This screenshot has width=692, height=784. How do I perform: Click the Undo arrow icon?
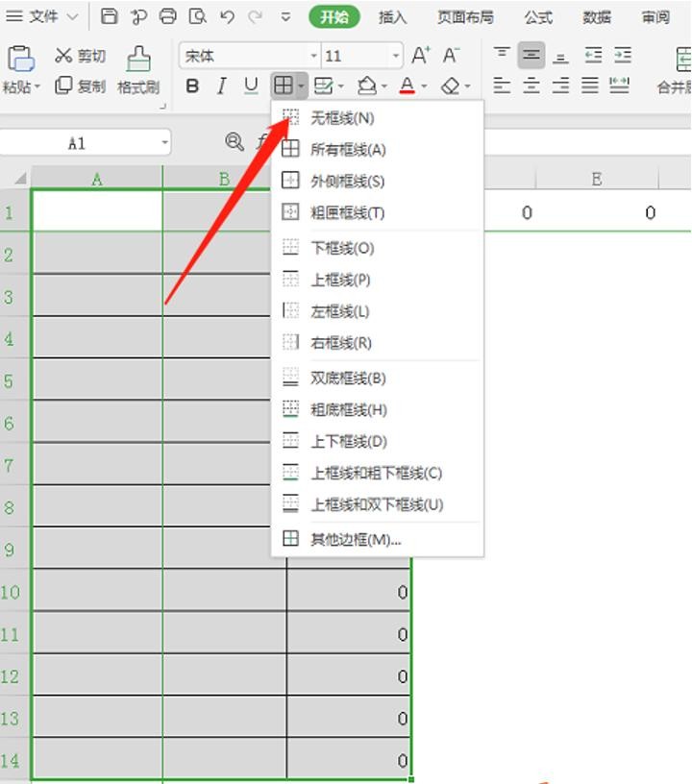pyautogui.click(x=227, y=16)
